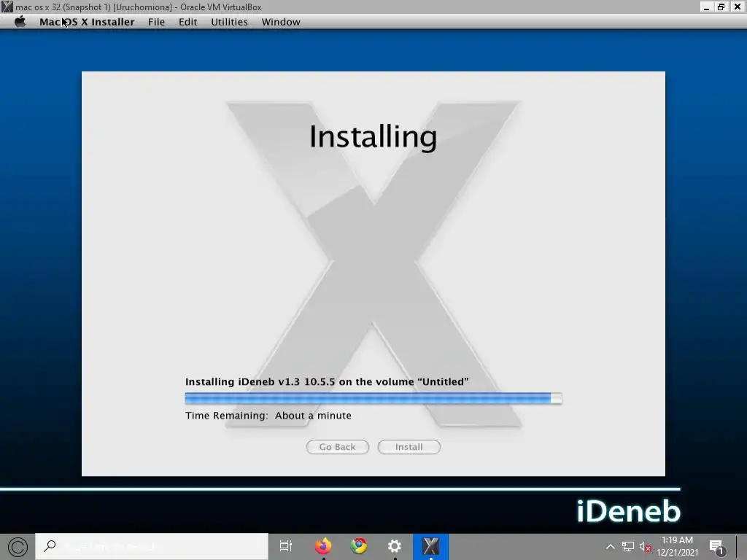Expand the hidden system tray icons

611,547
